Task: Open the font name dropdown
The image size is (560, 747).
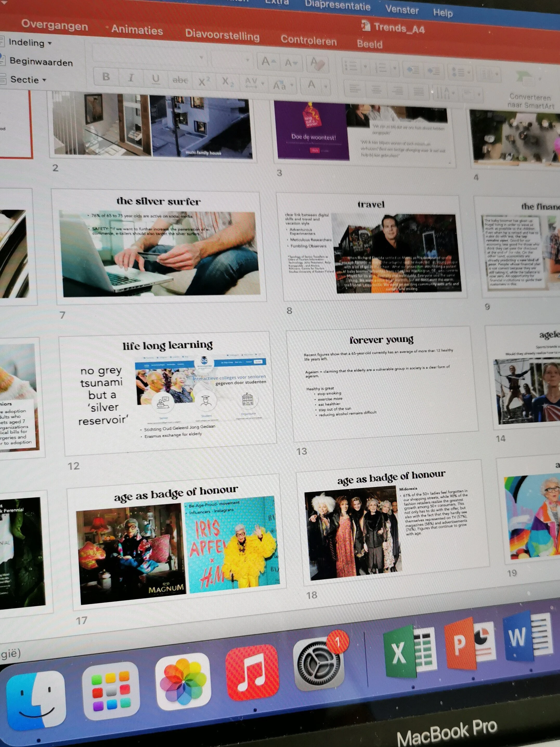Action: coord(201,58)
